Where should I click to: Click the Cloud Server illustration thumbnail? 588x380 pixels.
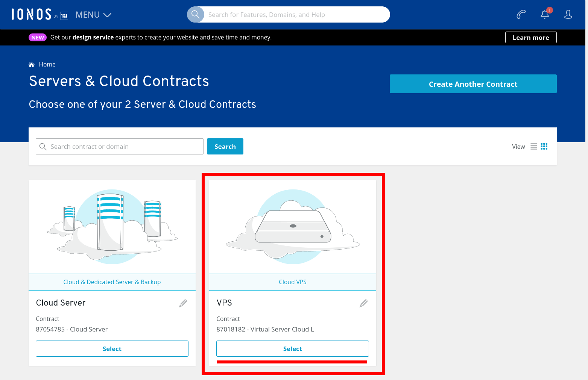point(112,227)
